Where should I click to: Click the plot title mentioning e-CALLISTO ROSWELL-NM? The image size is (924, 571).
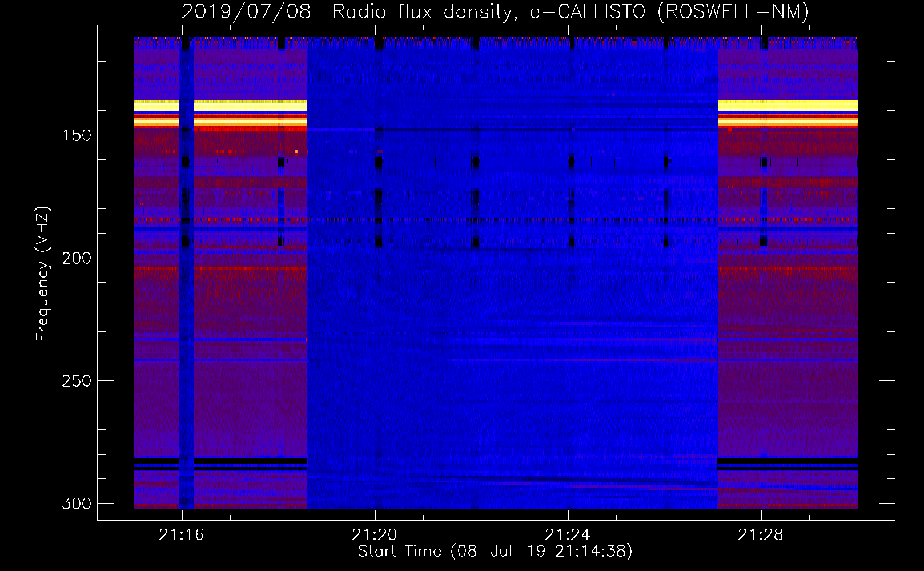coord(495,12)
